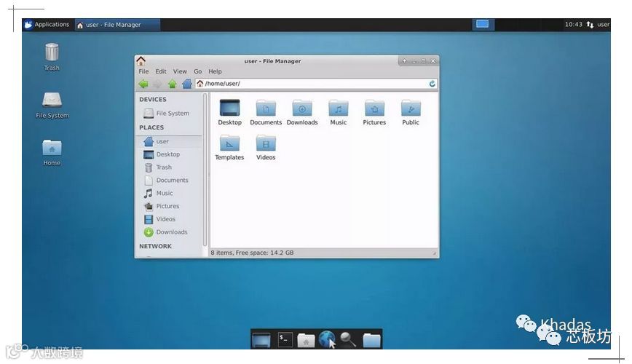Viewport: 632px width, 364px height.
Task: Open the File menu
Action: pyautogui.click(x=143, y=71)
